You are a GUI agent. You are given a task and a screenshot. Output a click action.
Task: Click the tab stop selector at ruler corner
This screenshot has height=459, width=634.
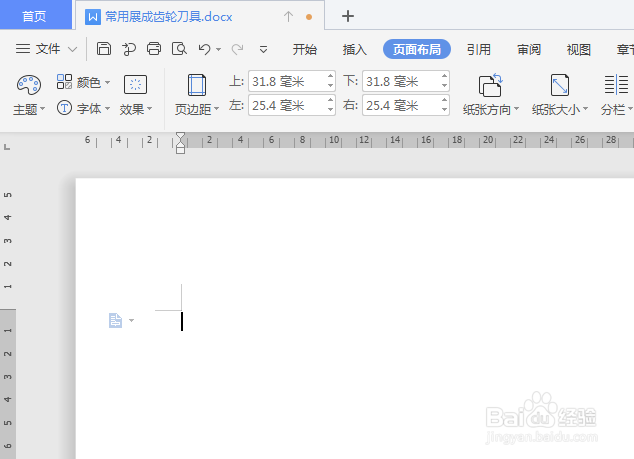click(x=7, y=147)
